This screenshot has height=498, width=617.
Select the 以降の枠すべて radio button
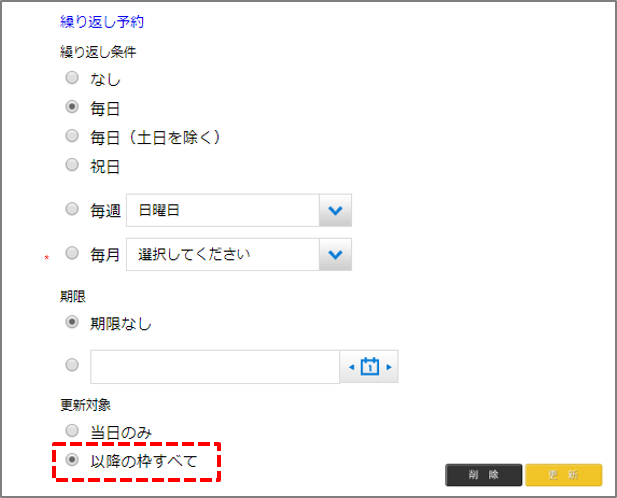[72, 460]
